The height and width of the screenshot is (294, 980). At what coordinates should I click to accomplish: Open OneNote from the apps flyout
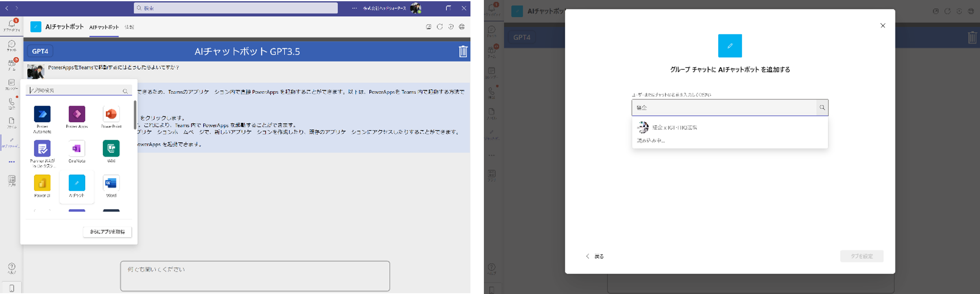[x=77, y=148]
